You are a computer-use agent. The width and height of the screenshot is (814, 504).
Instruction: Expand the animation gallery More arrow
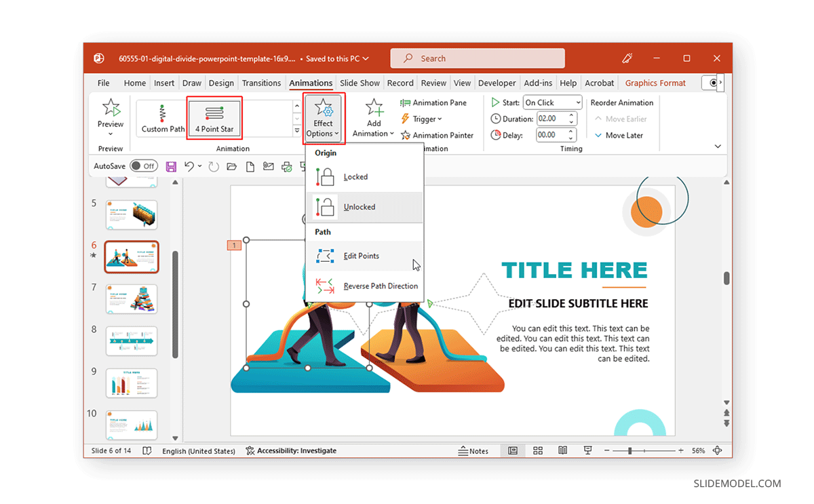tap(296, 130)
